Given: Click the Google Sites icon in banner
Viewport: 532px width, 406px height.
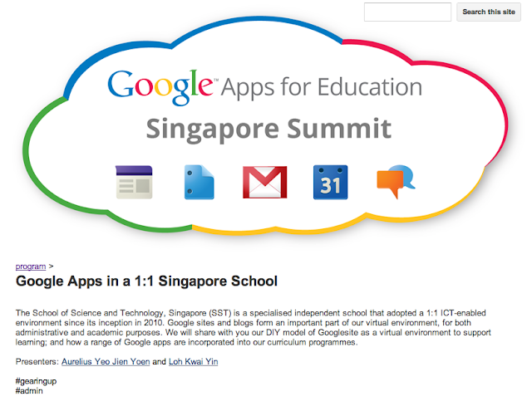Looking at the screenshot, I should click(134, 182).
